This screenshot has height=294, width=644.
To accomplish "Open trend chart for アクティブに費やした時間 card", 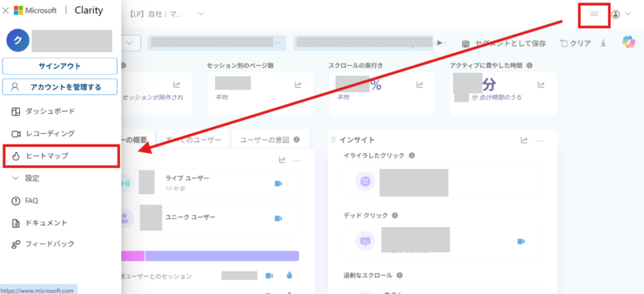I will click(x=542, y=85).
